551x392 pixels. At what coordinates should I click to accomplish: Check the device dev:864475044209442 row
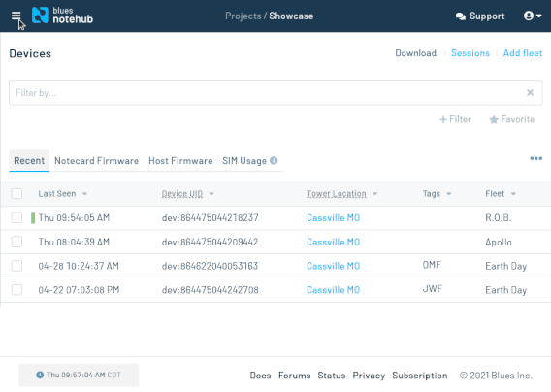tap(16, 242)
